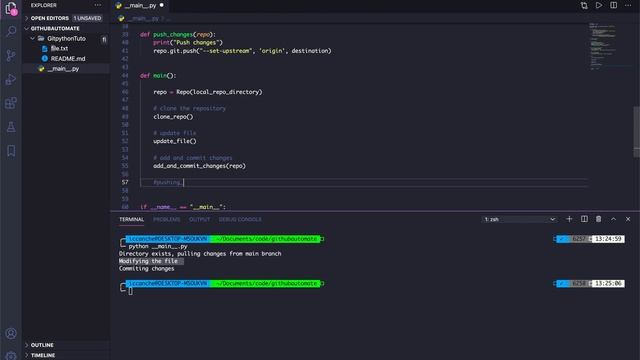The height and width of the screenshot is (360, 640).
Task: Click the file.txt file icon
Action: [x=44, y=49]
